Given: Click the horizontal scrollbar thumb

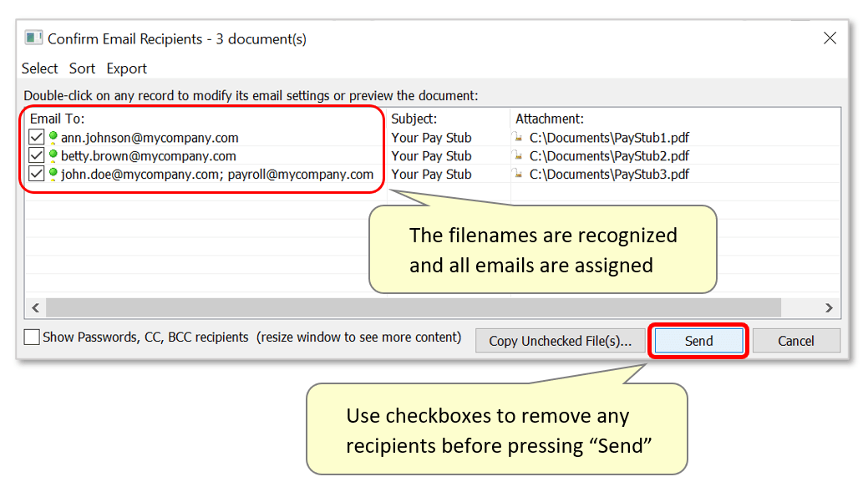Looking at the screenshot, I should (x=414, y=307).
